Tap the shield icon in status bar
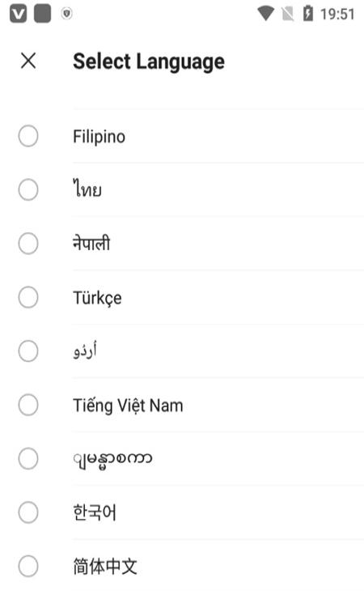Viewport: 364px width, 591px height. (x=66, y=14)
